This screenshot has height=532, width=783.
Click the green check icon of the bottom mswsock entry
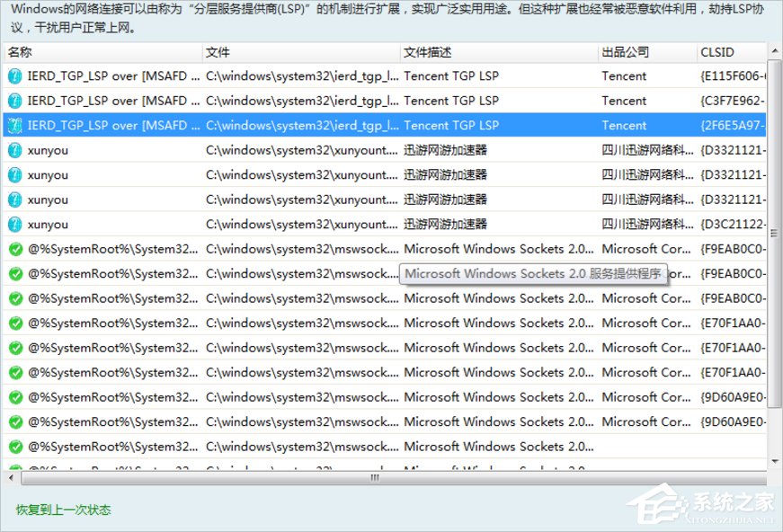17,447
